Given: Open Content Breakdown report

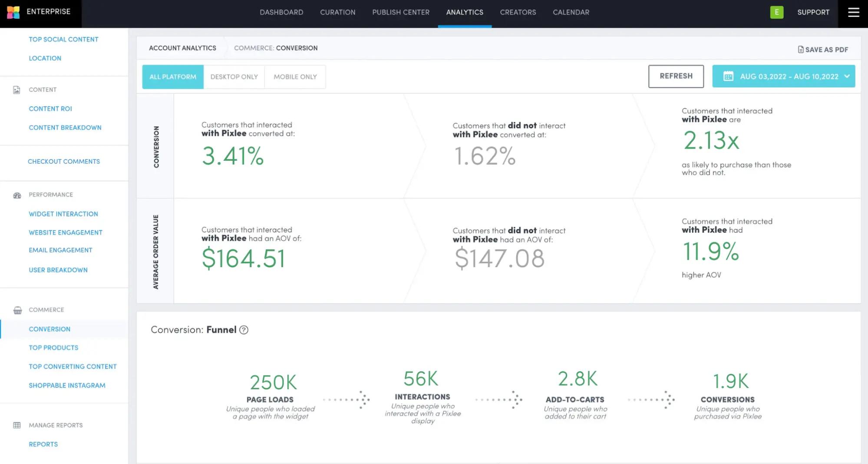Looking at the screenshot, I should point(65,127).
